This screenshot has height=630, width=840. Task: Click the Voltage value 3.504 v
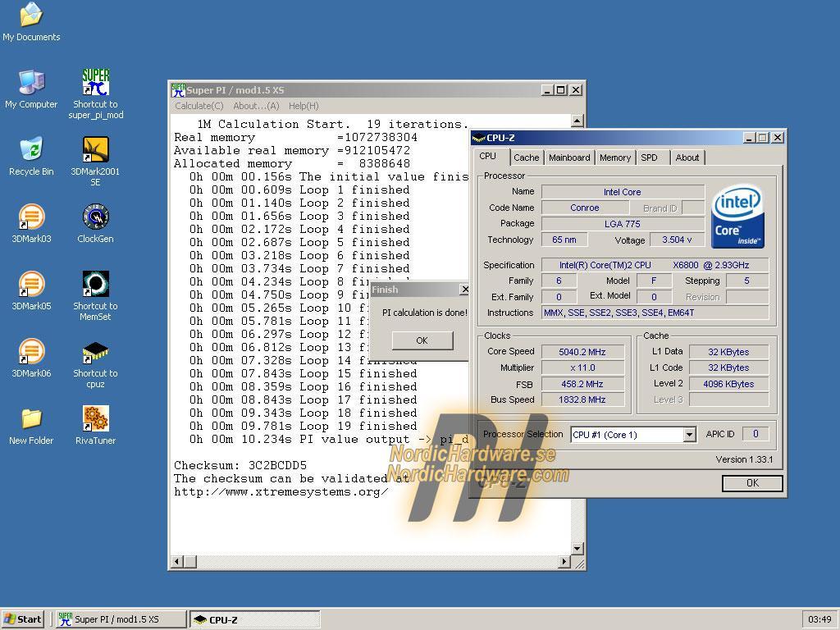click(677, 240)
